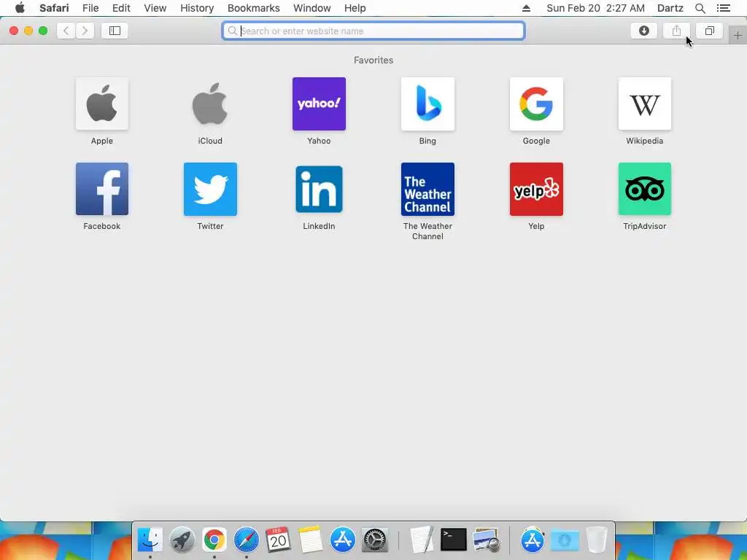Open Terminal from the Dock
This screenshot has width=747, height=560.
tap(454, 540)
